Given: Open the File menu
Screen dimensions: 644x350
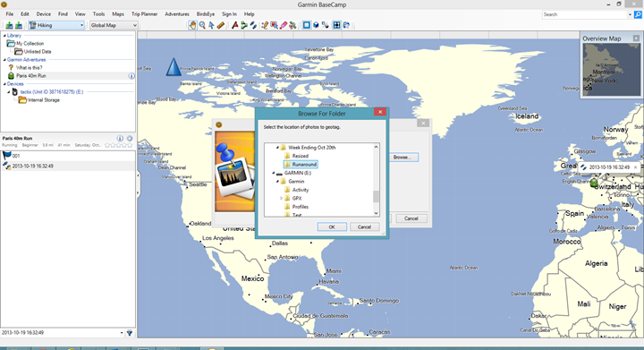Looking at the screenshot, I should click(10, 14).
